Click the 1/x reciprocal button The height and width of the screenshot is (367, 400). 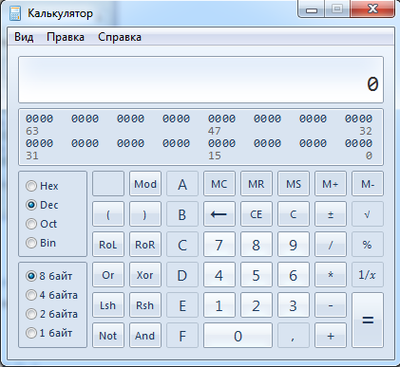[367, 275]
